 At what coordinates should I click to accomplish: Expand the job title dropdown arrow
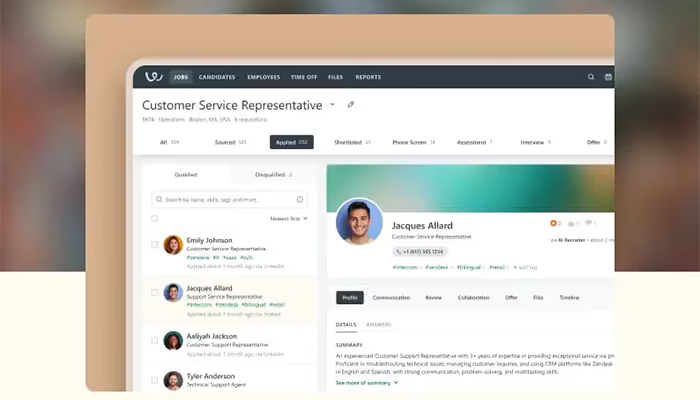coord(332,104)
